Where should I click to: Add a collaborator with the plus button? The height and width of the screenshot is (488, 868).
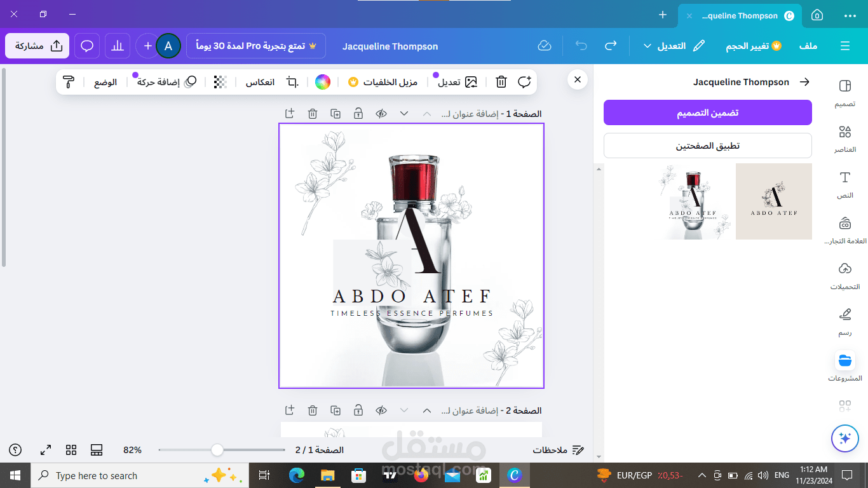pyautogui.click(x=147, y=46)
